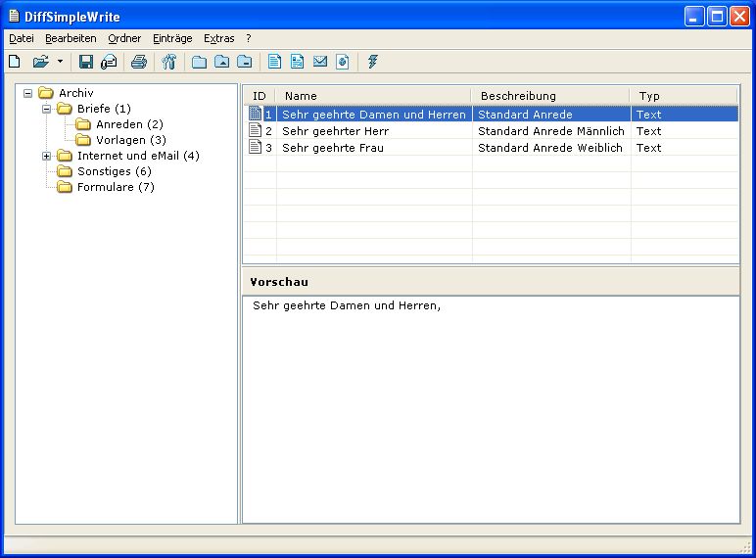The width and height of the screenshot is (756, 558).
Task: Select entry 'Sehr geehrte Damen und Herren'
Action: (x=374, y=115)
